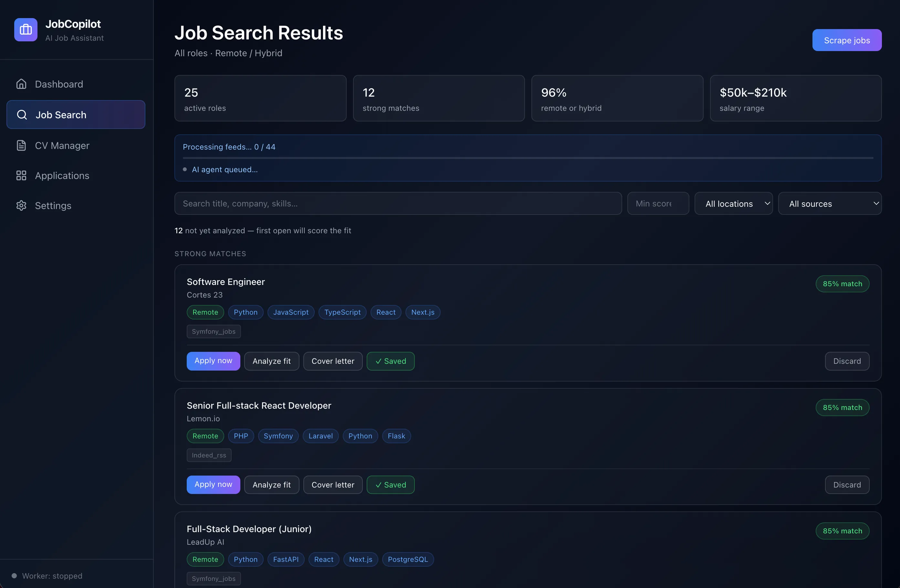Open Senior Full-stack React Developer title
Screen dimensions: 900x588
tap(259, 405)
